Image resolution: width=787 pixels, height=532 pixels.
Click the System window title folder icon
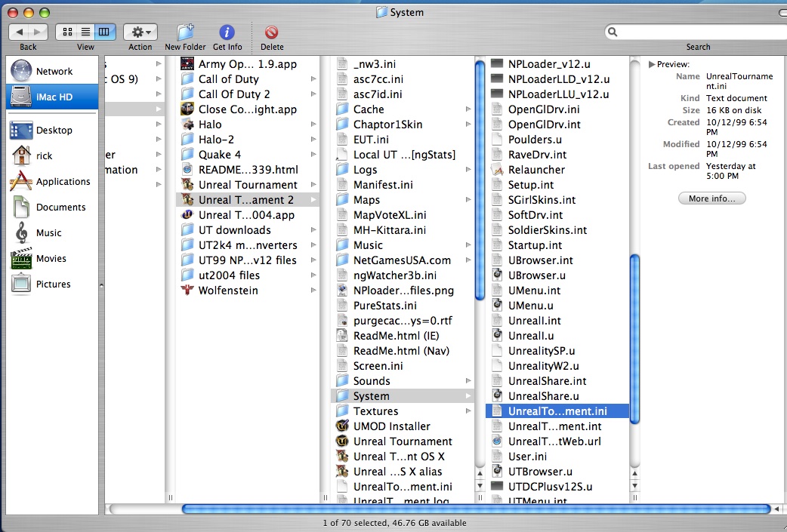[x=382, y=12]
